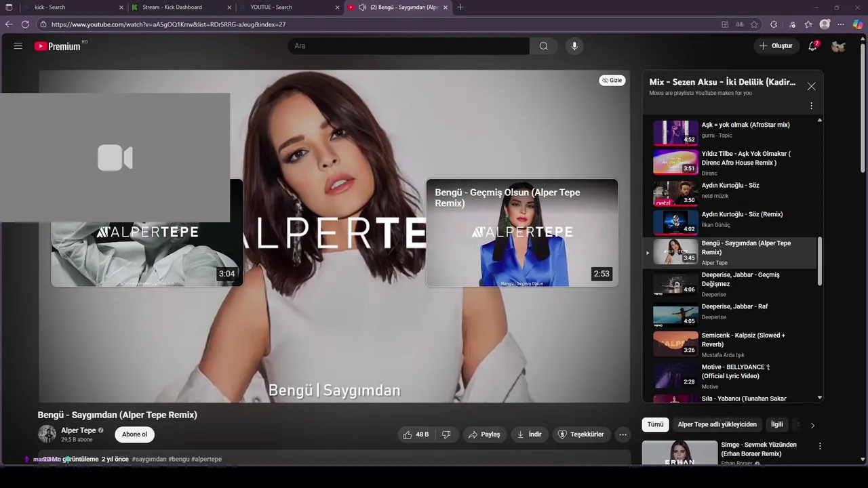
Task: Mute the Bengü tab speaker icon
Action: coord(362,7)
